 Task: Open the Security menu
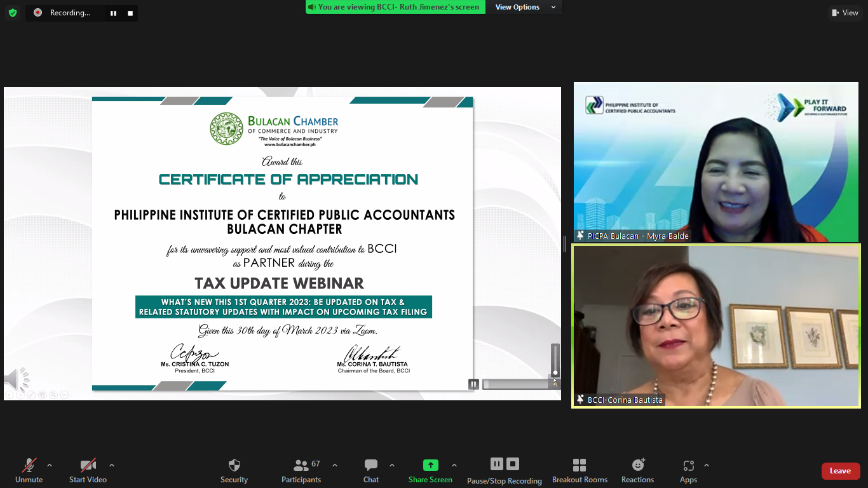click(x=234, y=471)
